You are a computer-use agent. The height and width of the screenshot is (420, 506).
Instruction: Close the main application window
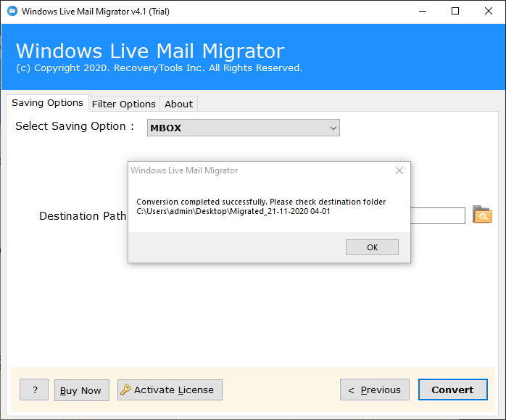[x=489, y=12]
